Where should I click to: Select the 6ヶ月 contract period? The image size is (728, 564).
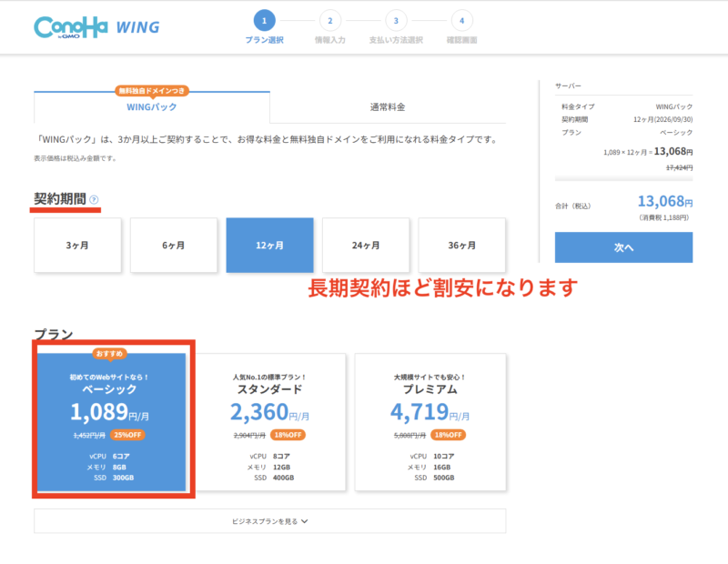[173, 245]
